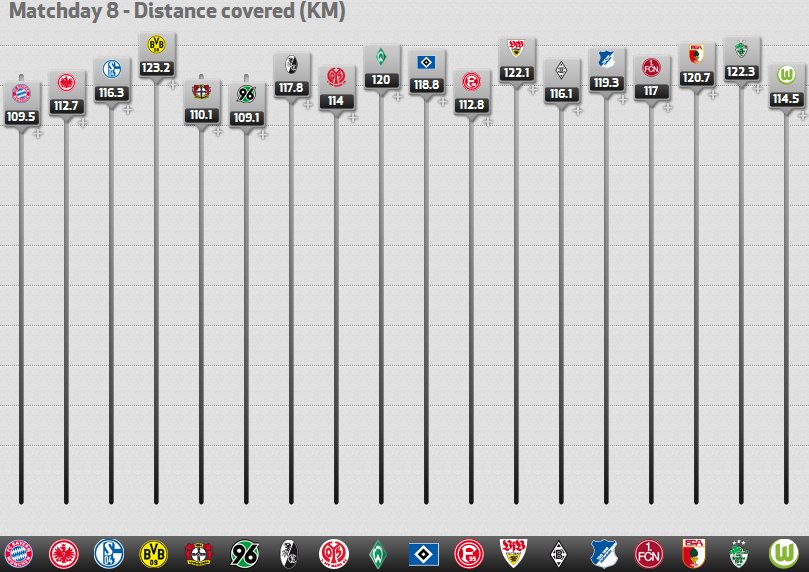Click the '119.3' value label
This screenshot has height=572, width=809.
pos(606,83)
